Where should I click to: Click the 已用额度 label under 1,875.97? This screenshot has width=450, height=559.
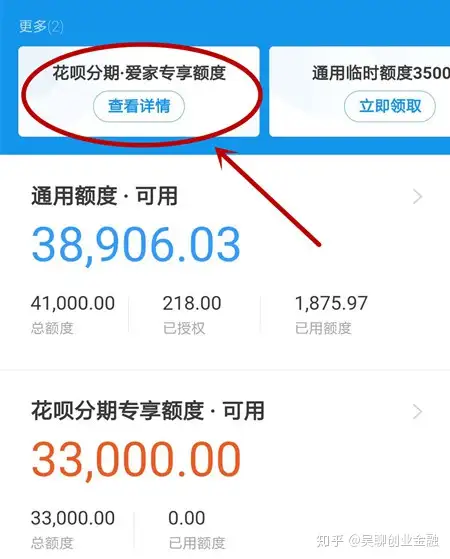tap(323, 328)
